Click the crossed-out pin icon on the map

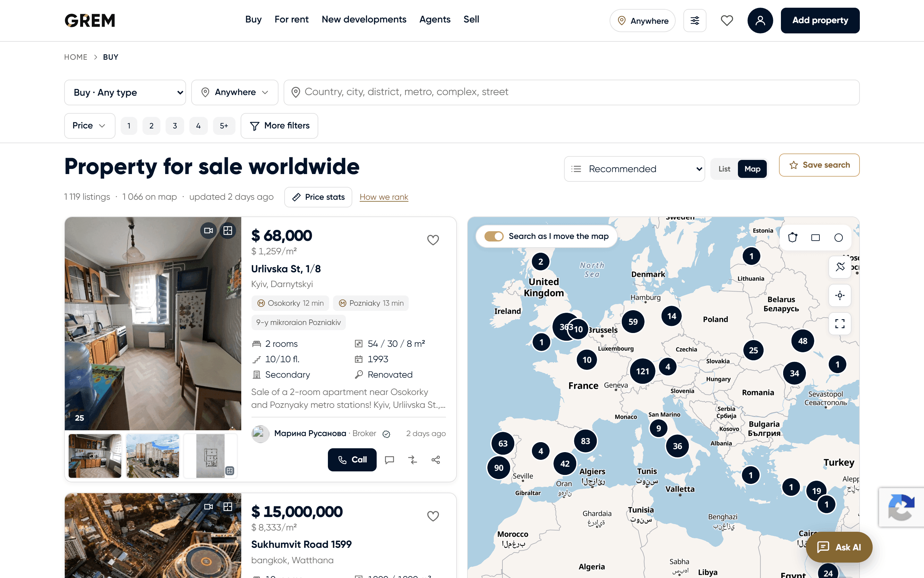840,267
